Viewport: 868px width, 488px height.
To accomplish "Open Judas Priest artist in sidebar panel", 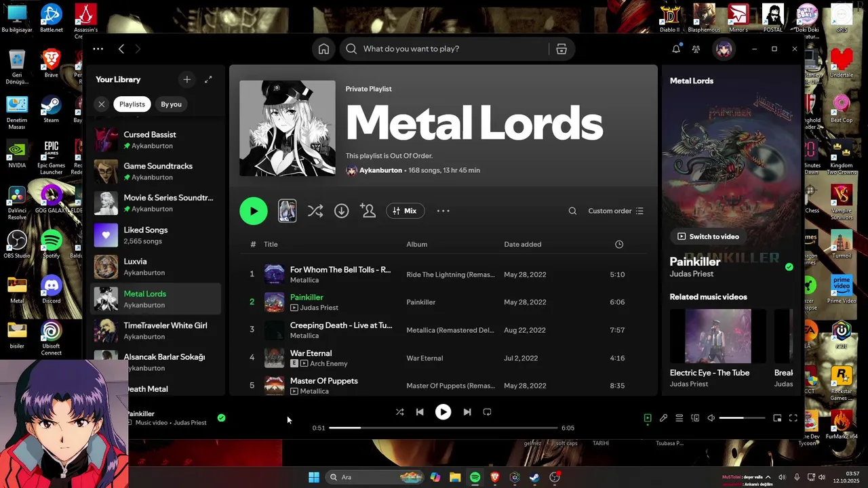I will (x=692, y=274).
